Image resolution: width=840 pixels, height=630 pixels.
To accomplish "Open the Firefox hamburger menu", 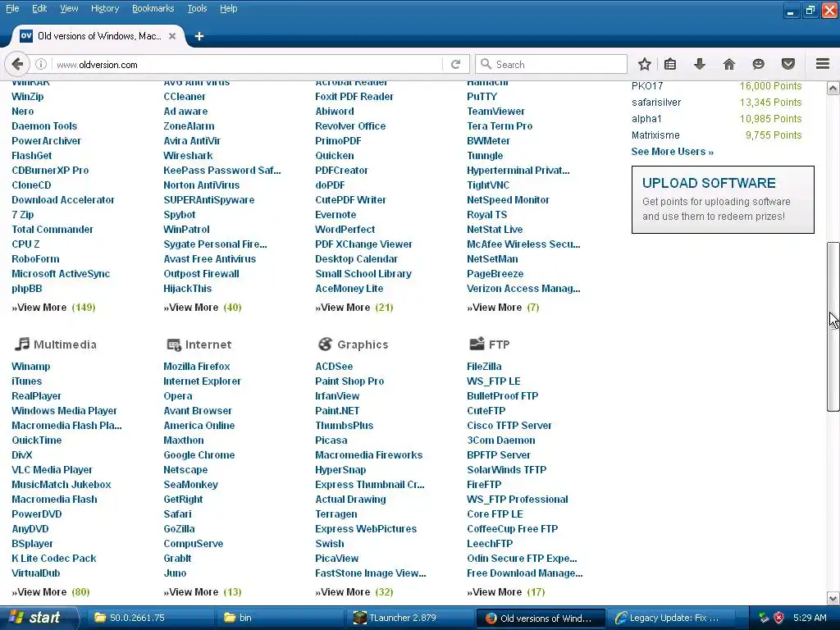I will 822,64.
